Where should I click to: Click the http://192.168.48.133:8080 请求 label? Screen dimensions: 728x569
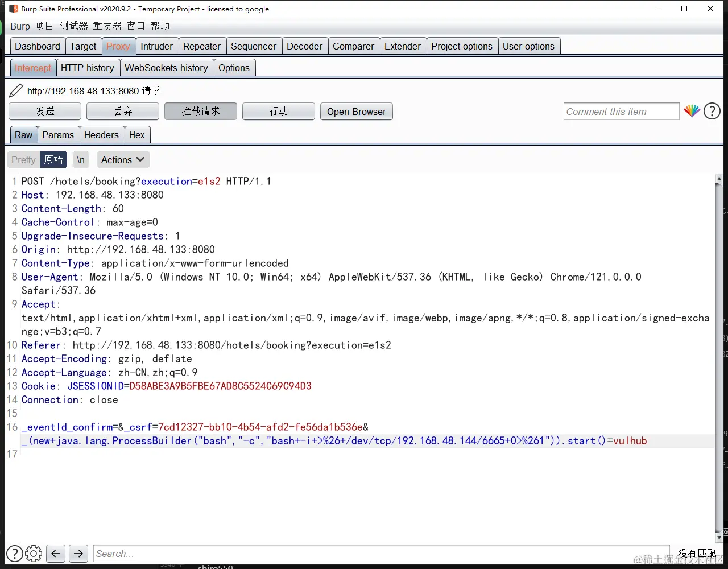pyautogui.click(x=94, y=90)
